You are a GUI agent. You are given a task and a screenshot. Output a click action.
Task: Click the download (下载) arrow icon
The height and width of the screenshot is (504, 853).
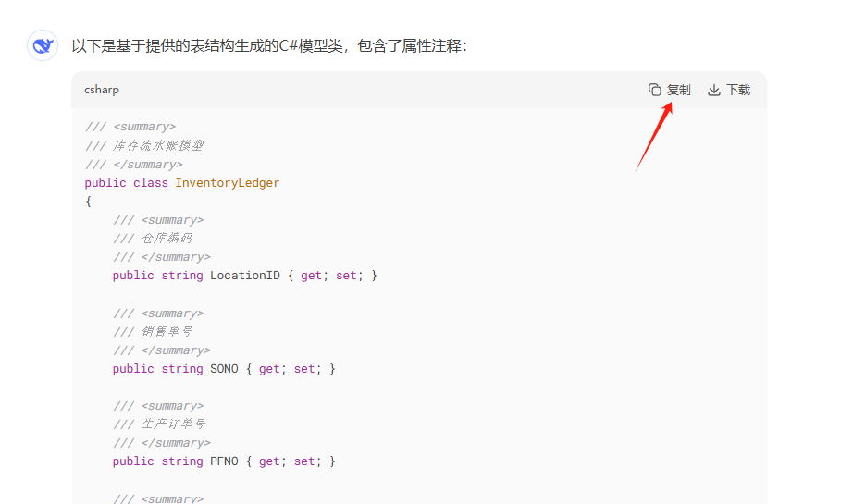[x=713, y=90]
